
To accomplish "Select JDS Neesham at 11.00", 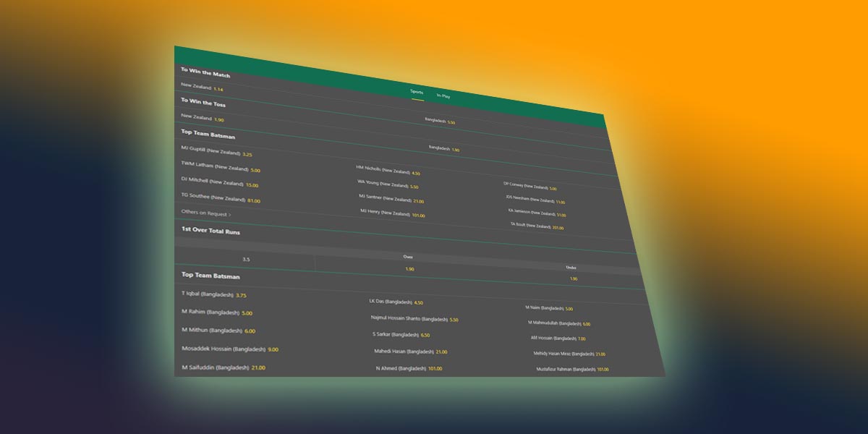I will [x=535, y=200].
